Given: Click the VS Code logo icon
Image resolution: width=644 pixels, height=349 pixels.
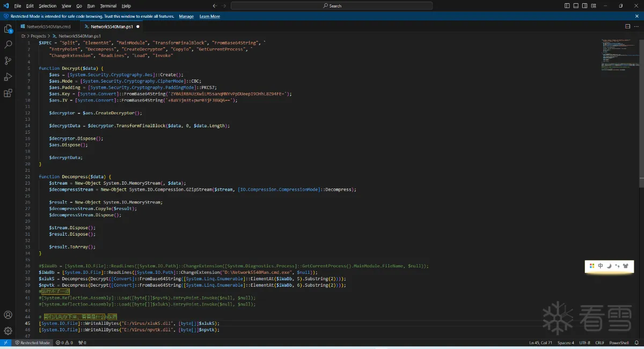Looking at the screenshot, I should click(x=6, y=5).
